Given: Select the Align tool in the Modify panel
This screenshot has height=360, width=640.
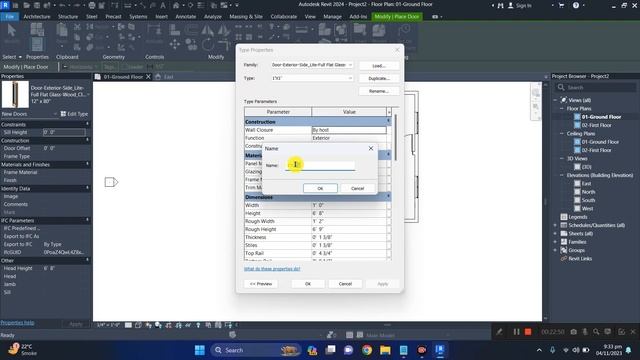Looking at the screenshot, I should pos(175,29).
